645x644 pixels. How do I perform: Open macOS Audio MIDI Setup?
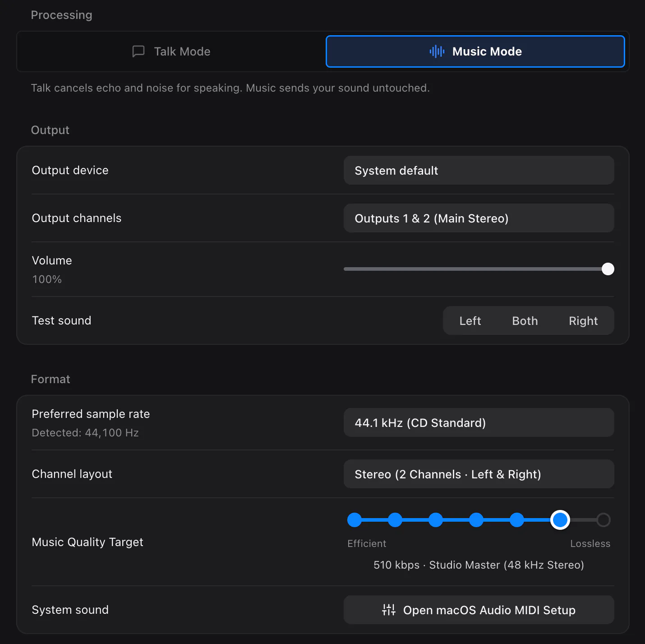point(479,610)
